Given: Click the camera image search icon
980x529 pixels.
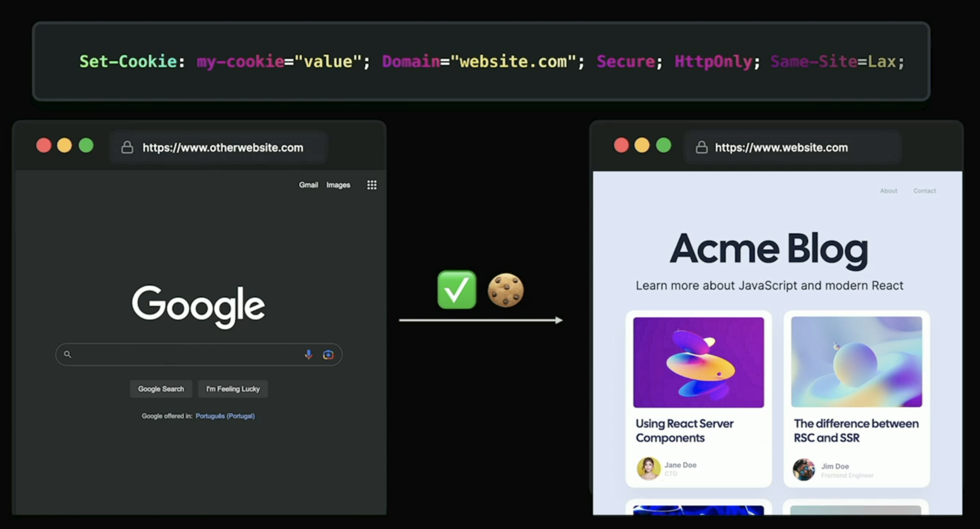Looking at the screenshot, I should 328,355.
